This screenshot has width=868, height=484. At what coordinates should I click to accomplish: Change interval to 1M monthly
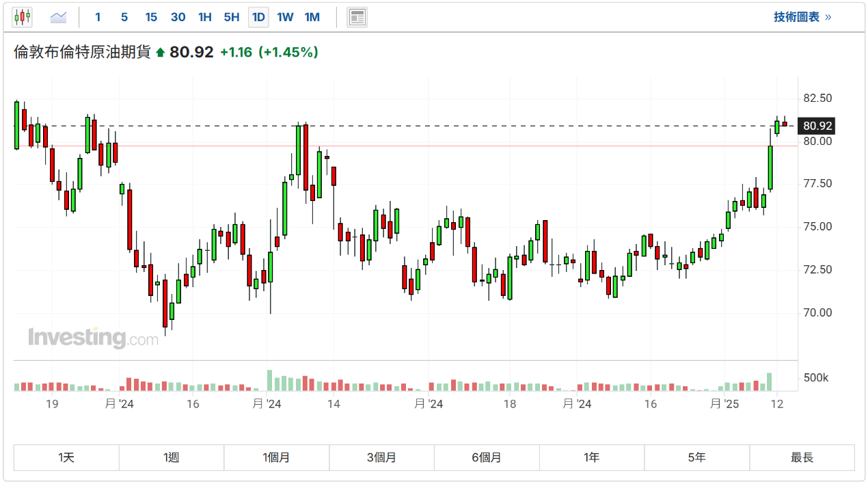pyautogui.click(x=312, y=17)
